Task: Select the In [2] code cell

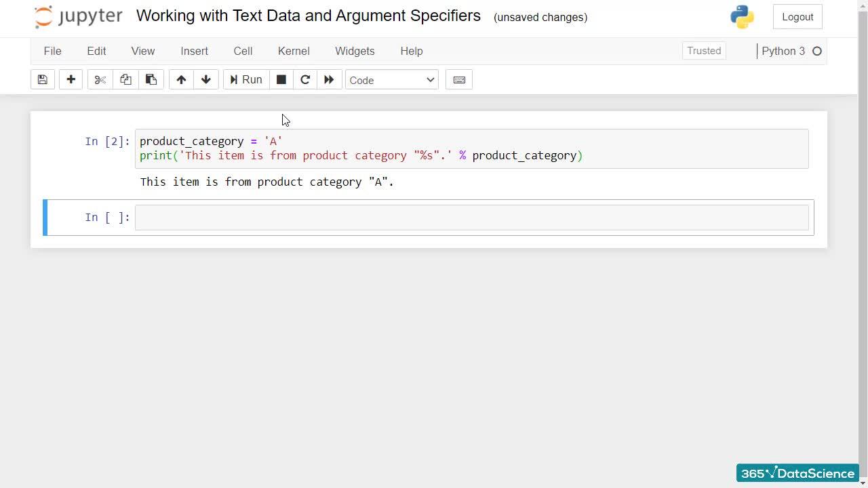Action: click(x=471, y=148)
